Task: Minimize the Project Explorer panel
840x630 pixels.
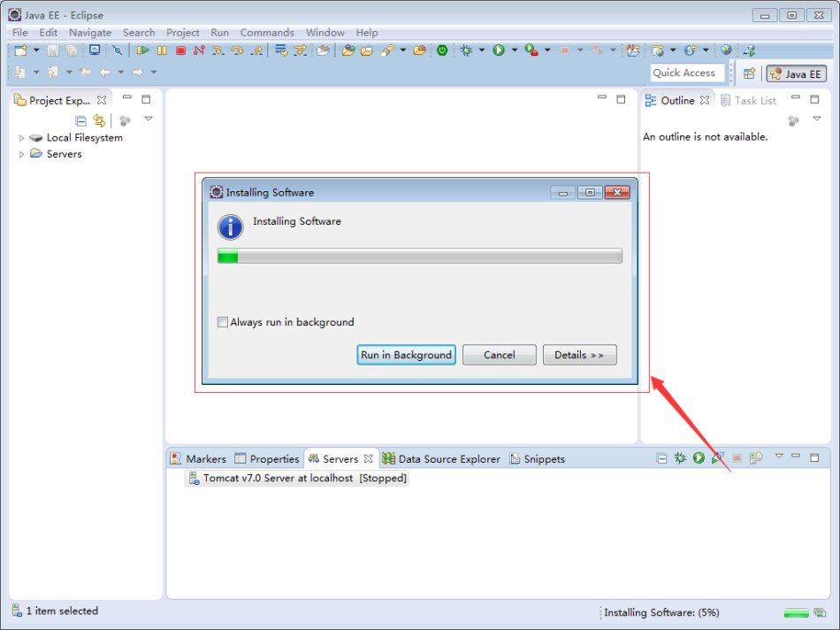Action: pos(127,97)
